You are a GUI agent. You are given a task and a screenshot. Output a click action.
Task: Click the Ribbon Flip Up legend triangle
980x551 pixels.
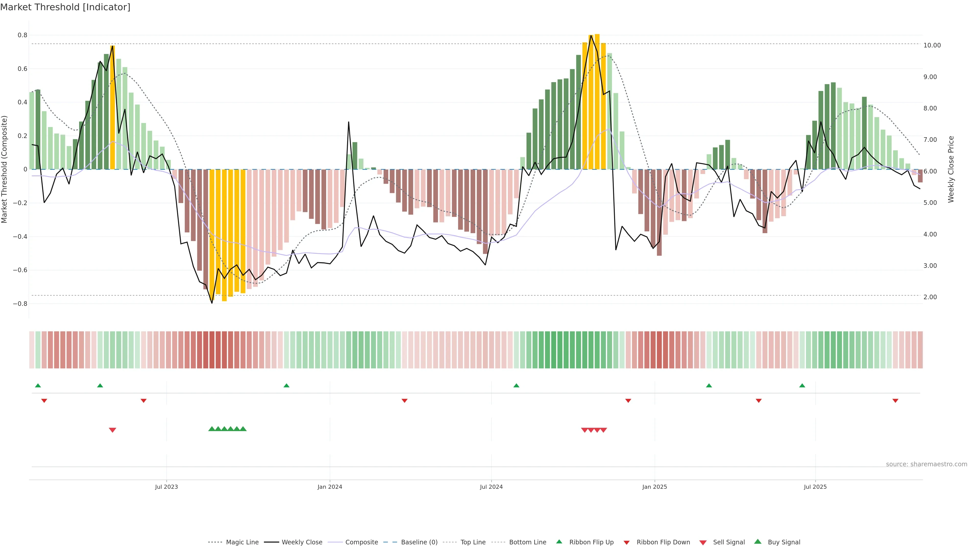tap(559, 542)
